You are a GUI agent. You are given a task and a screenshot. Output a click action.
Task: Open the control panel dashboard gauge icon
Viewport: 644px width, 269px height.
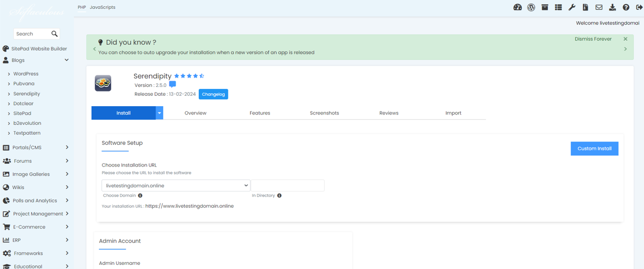pyautogui.click(x=517, y=7)
